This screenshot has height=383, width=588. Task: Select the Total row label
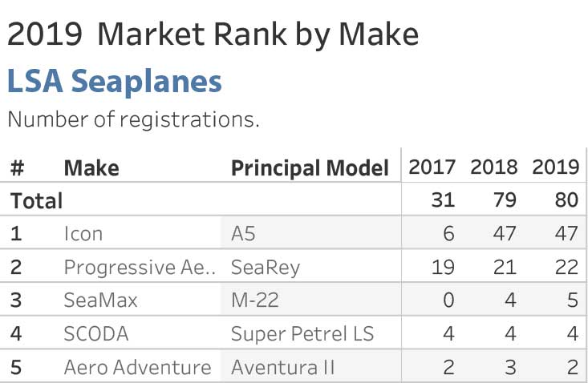pos(36,200)
